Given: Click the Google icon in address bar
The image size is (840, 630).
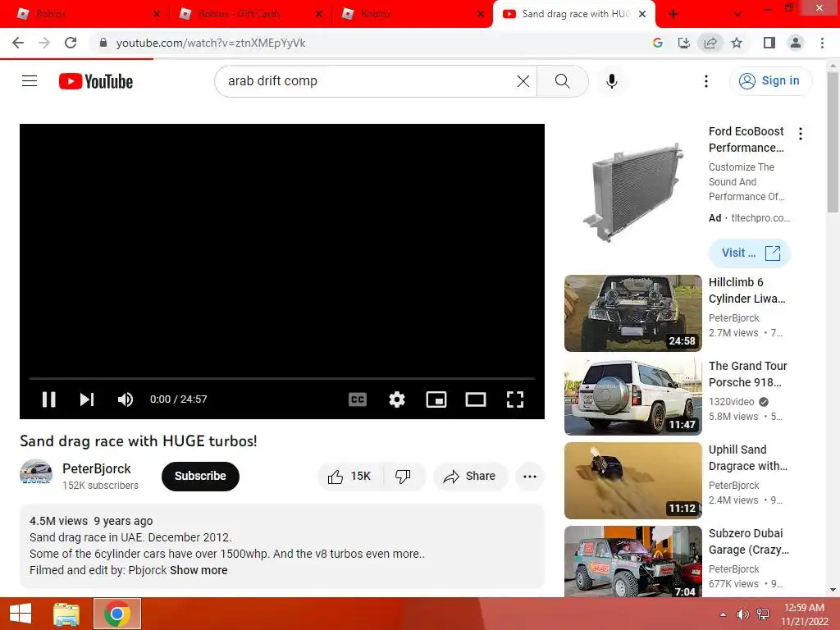Looking at the screenshot, I should click(657, 43).
